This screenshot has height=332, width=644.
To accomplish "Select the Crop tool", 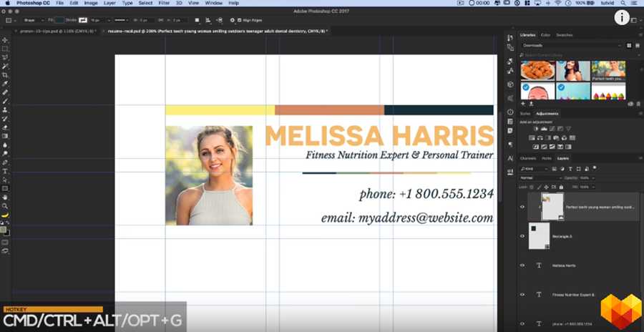I will tap(5, 75).
